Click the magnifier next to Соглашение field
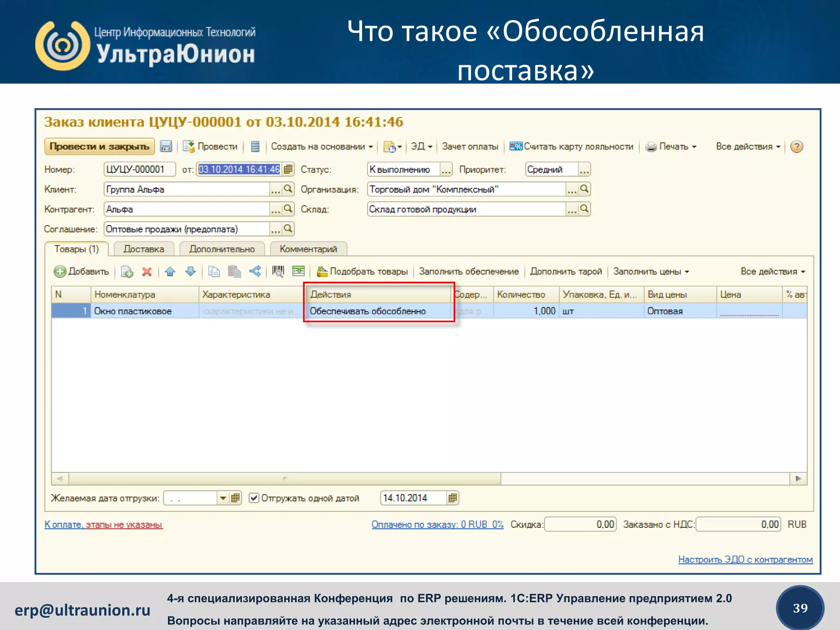The width and height of the screenshot is (840, 630). pyautogui.click(x=288, y=228)
